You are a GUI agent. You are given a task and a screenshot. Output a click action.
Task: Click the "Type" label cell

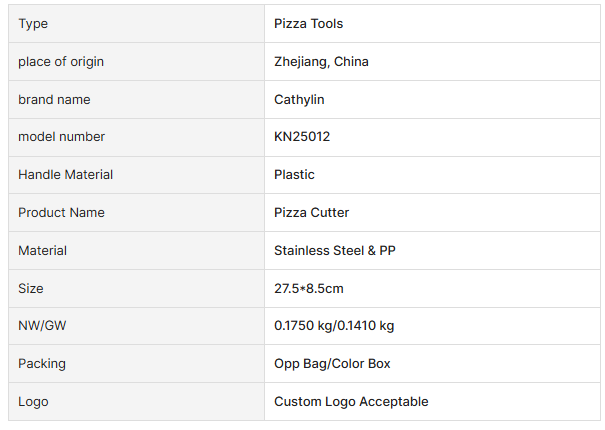(33, 24)
